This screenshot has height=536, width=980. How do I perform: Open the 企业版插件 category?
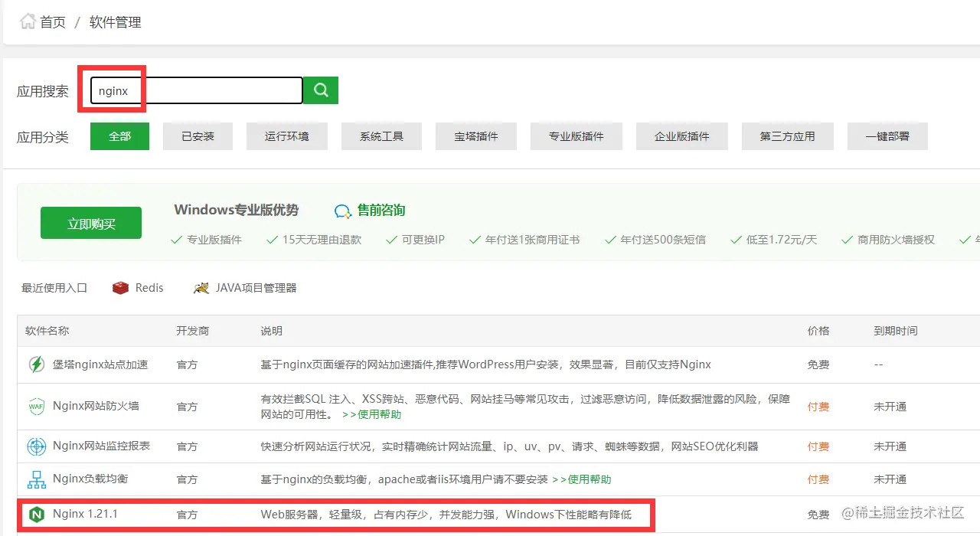681,136
